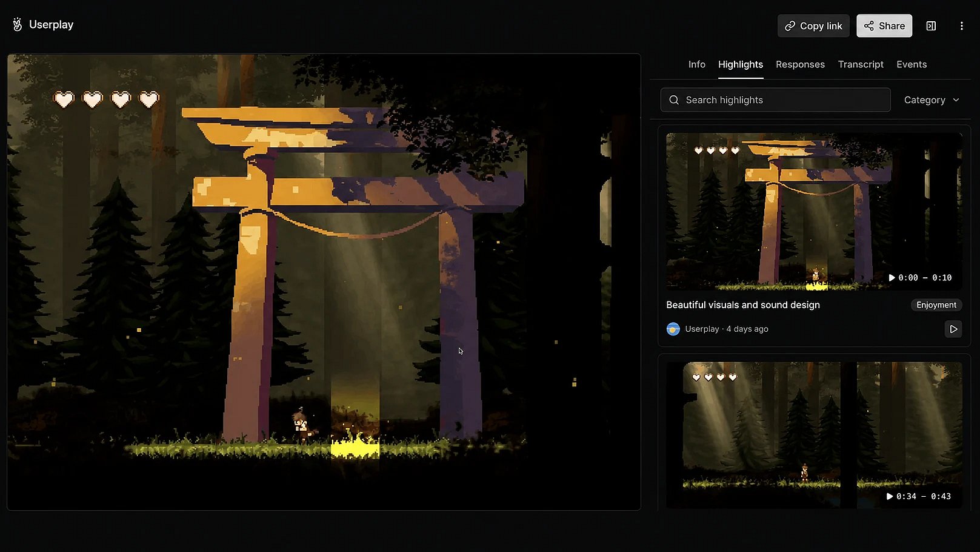This screenshot has height=552, width=980.
Task: Focus the Search highlights field
Action: [x=775, y=100]
